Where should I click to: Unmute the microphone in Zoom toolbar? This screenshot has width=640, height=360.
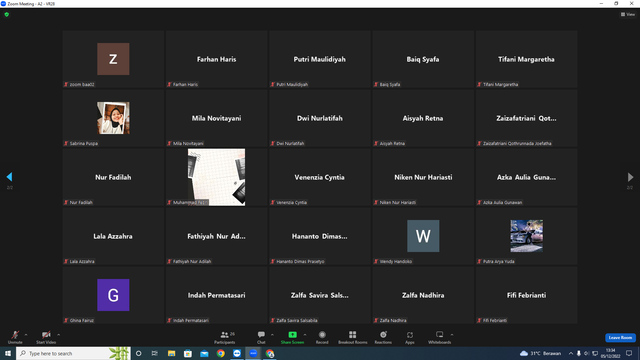[15, 337]
